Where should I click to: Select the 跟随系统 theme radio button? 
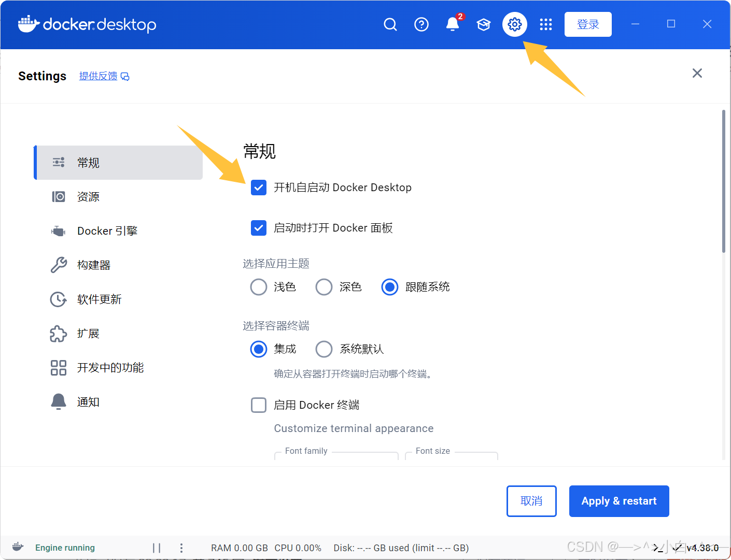click(390, 287)
